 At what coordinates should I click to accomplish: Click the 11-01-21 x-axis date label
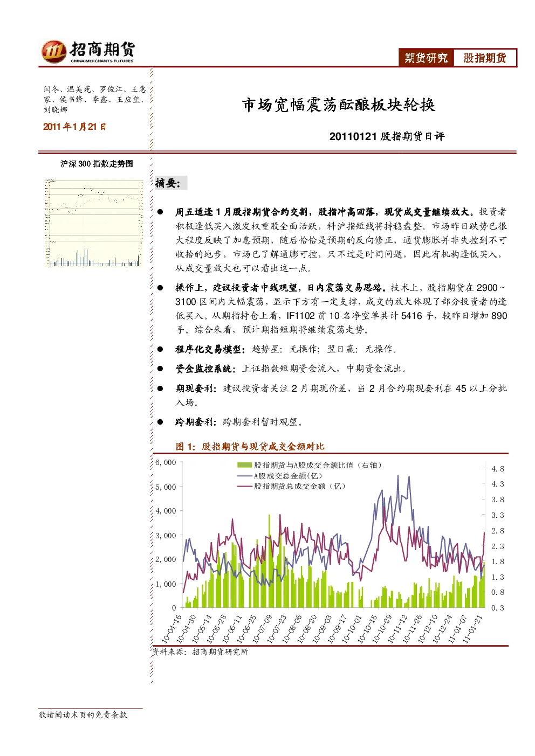(473, 628)
